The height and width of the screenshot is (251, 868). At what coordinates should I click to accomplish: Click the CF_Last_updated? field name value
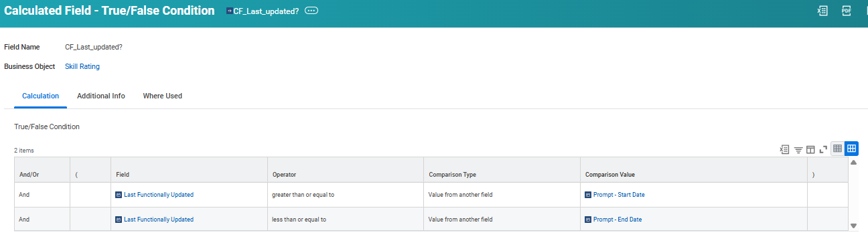(x=93, y=47)
